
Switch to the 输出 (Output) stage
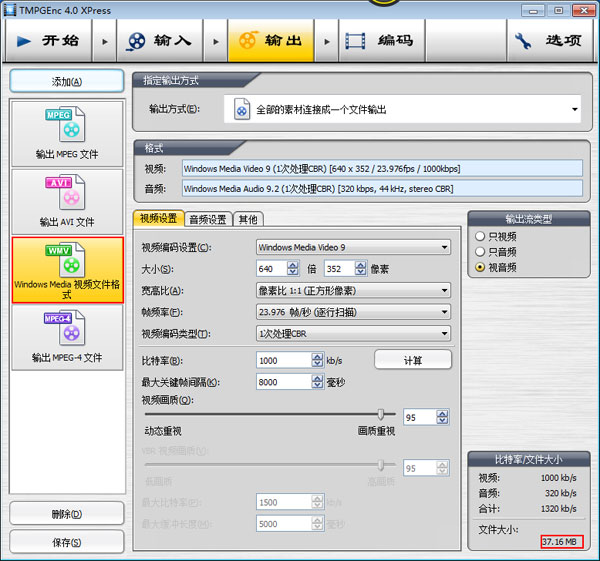pos(271,41)
